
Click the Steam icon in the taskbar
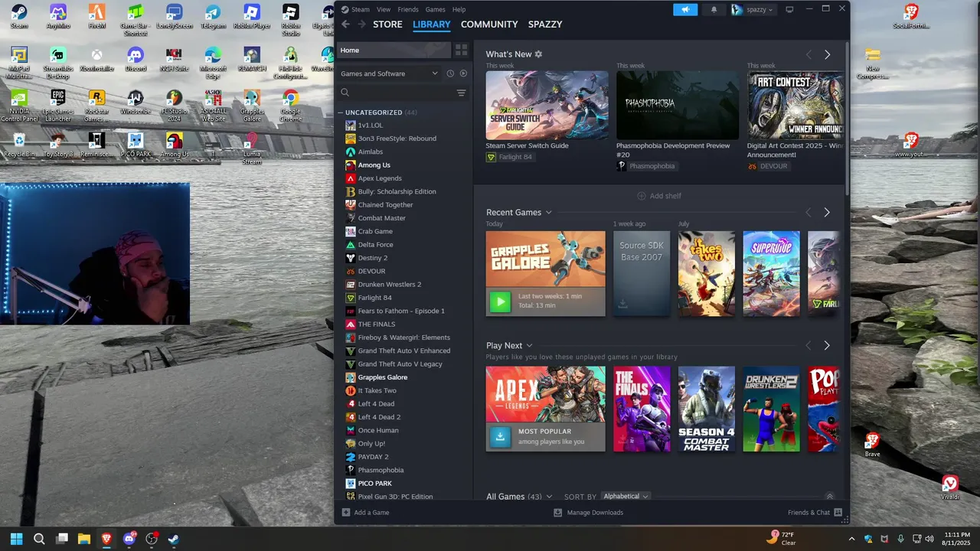(x=174, y=539)
